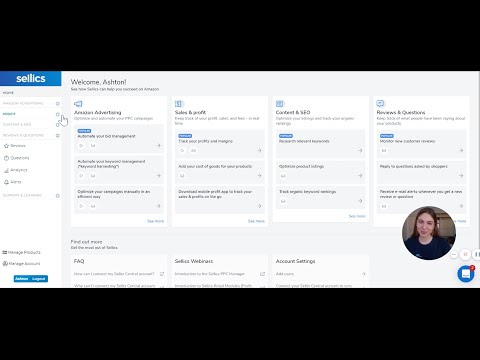Play video for Automate your bid management
The height and width of the screenshot is (360, 480).
(81, 146)
